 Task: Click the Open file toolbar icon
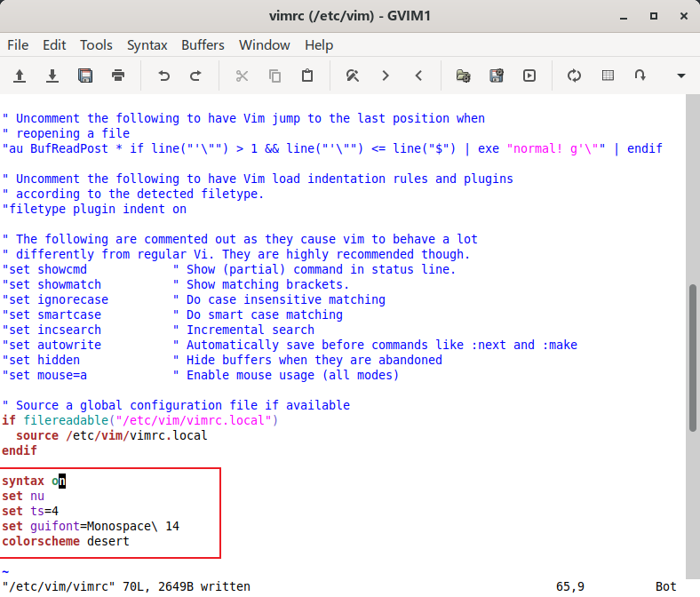[20, 76]
